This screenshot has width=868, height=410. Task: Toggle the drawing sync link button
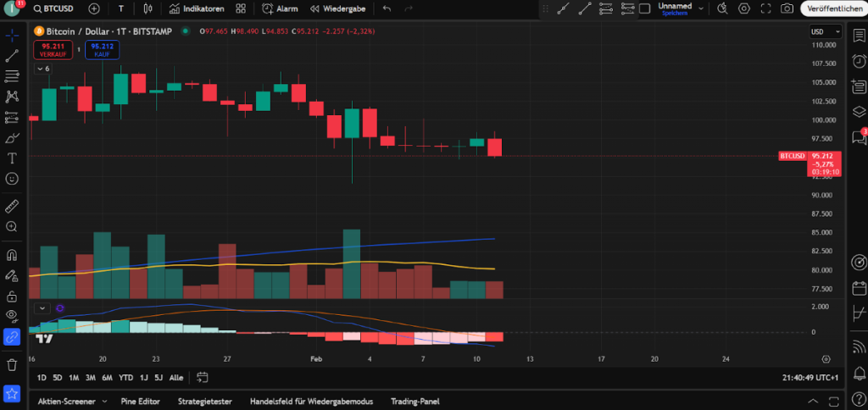tap(12, 336)
